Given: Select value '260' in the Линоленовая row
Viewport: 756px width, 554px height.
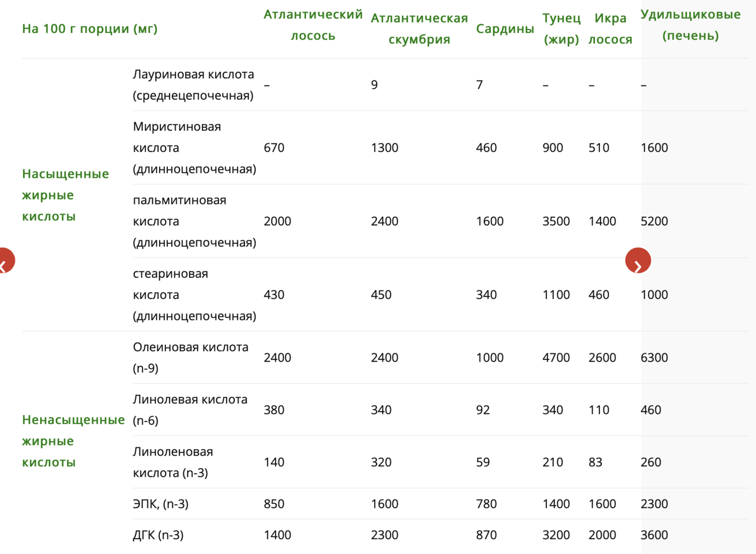Looking at the screenshot, I should (x=651, y=462).
